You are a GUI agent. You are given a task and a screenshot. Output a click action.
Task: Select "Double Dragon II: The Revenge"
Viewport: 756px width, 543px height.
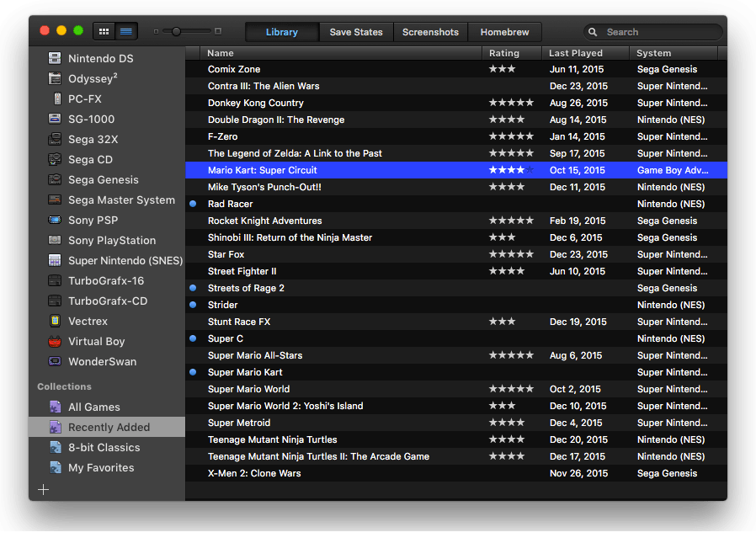pyautogui.click(x=456, y=120)
